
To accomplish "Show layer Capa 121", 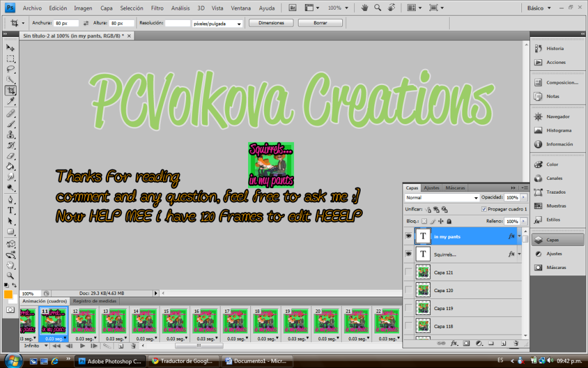I will [x=408, y=272].
